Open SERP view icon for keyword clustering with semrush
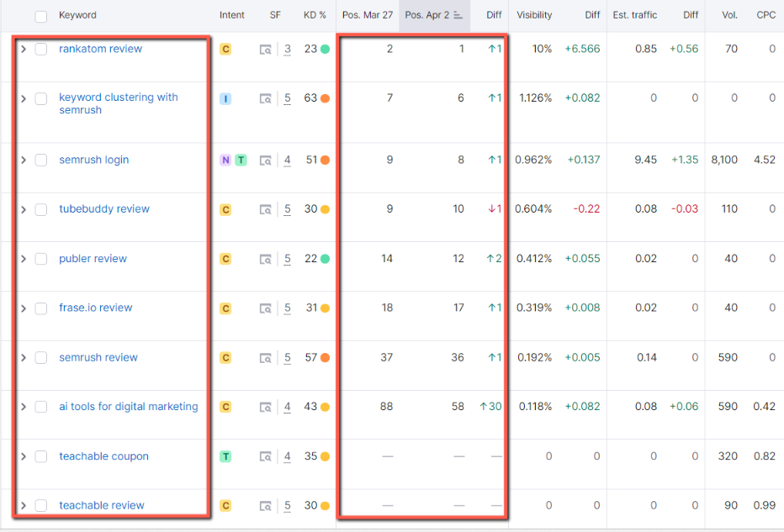The width and height of the screenshot is (784, 532). [266, 98]
